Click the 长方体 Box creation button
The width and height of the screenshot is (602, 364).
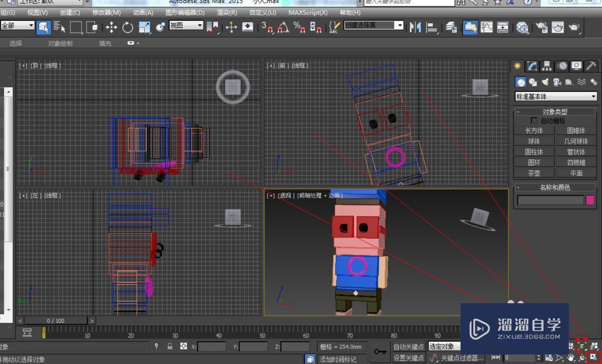[x=534, y=131]
